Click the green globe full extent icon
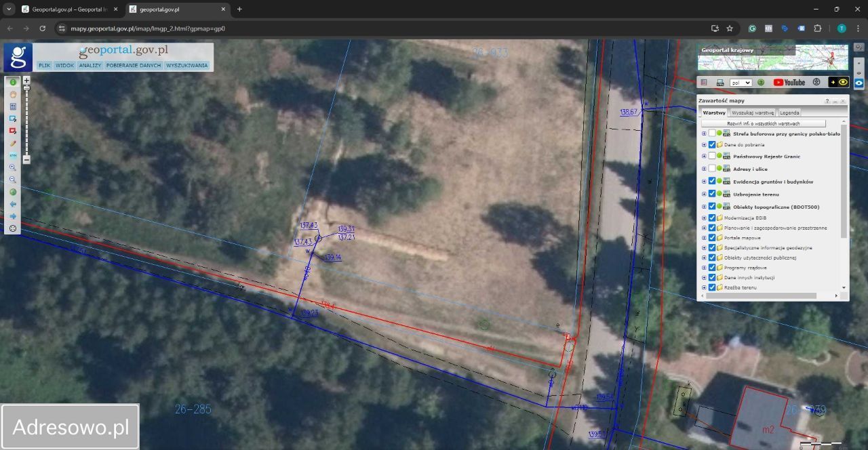 coord(13,192)
